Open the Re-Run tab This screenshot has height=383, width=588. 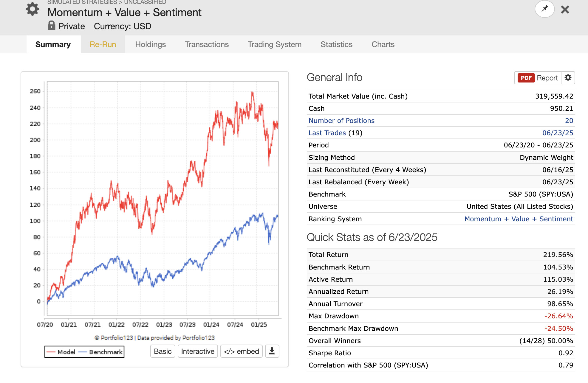pos(103,44)
